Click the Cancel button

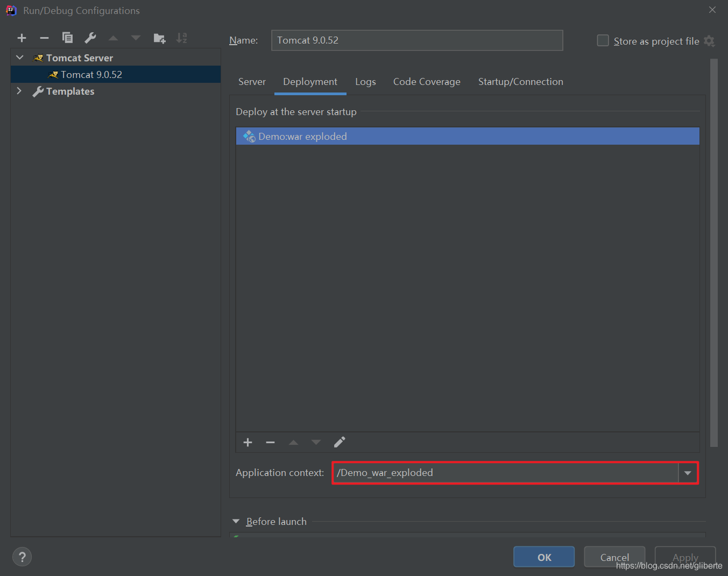click(614, 557)
